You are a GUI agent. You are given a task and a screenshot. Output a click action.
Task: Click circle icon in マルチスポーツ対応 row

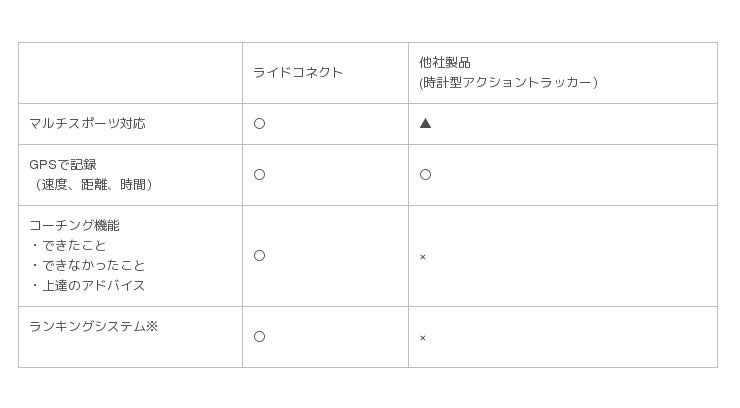[260, 124]
